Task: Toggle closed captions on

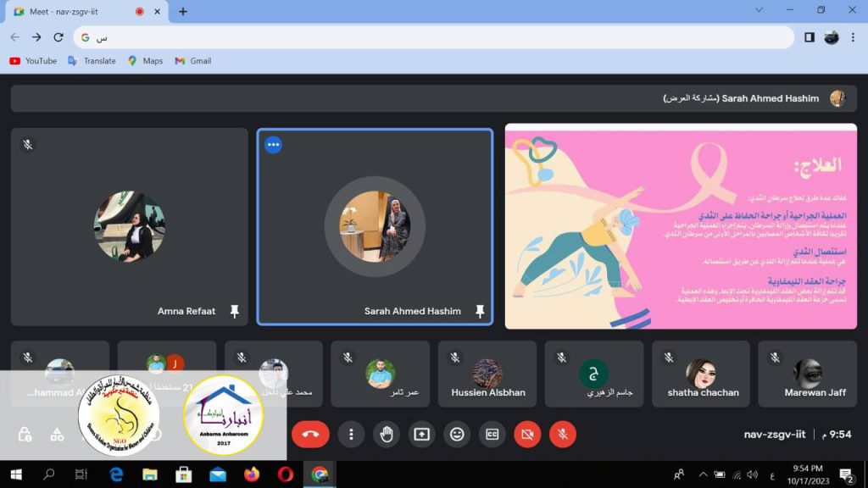Action: pyautogui.click(x=492, y=435)
